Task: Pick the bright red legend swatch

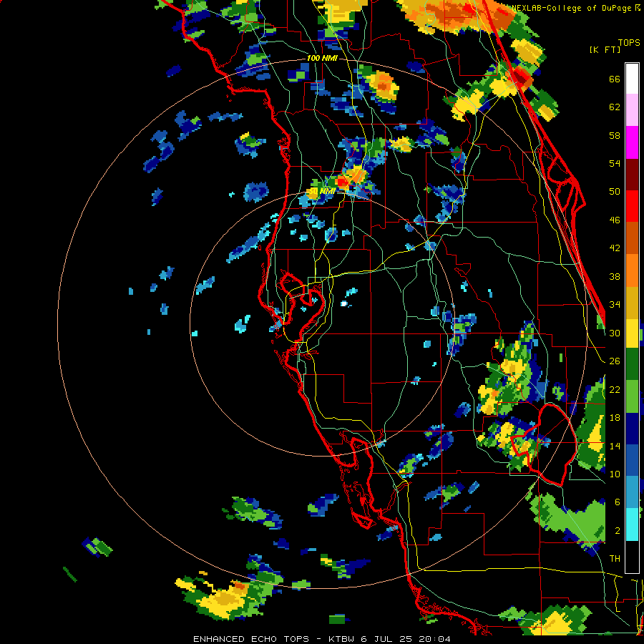Action: coord(632,206)
